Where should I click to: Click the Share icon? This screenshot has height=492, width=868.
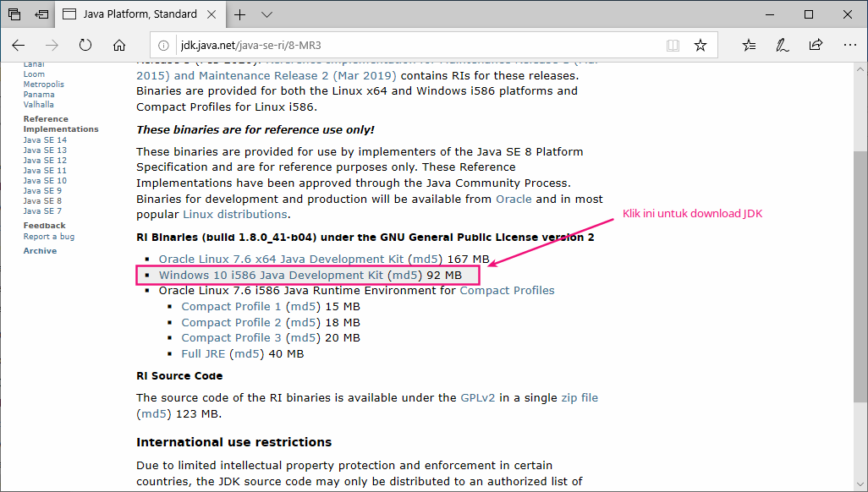click(816, 45)
